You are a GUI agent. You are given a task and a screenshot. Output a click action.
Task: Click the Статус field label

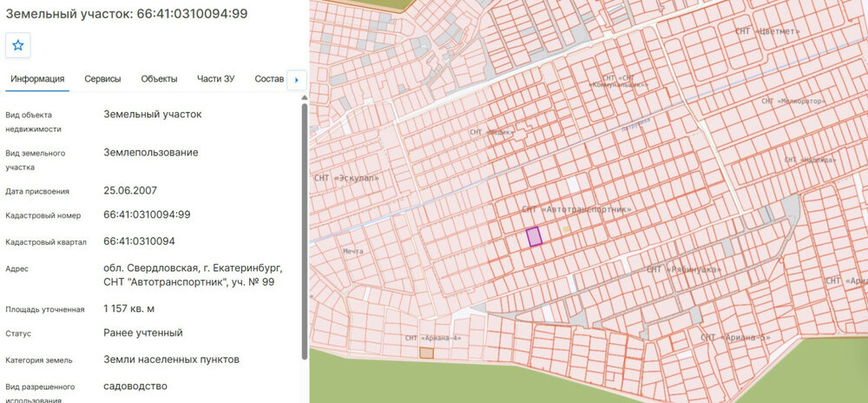coord(18,334)
